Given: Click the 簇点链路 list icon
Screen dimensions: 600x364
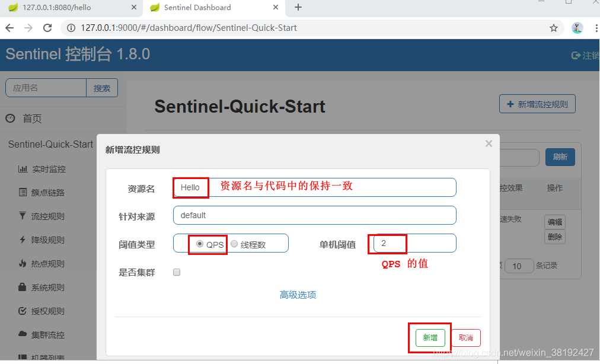Looking at the screenshot, I should [23, 192].
